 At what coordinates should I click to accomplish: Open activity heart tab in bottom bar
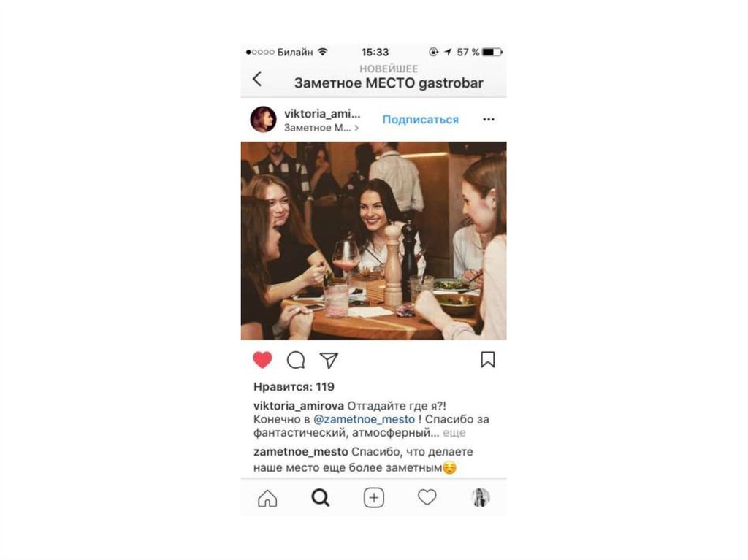(427, 497)
